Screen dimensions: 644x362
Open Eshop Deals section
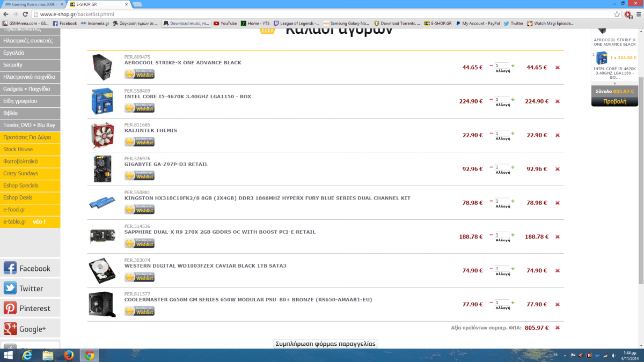pos(30,197)
